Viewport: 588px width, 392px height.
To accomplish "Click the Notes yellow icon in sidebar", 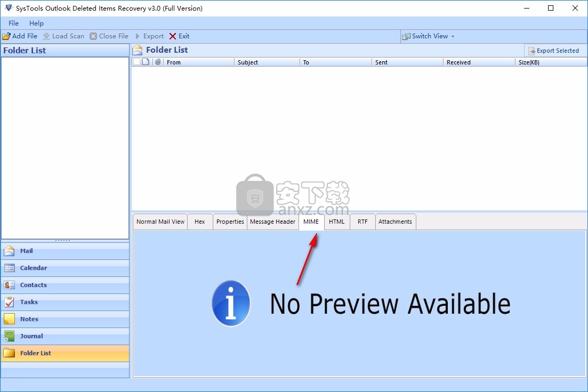I will click(10, 319).
